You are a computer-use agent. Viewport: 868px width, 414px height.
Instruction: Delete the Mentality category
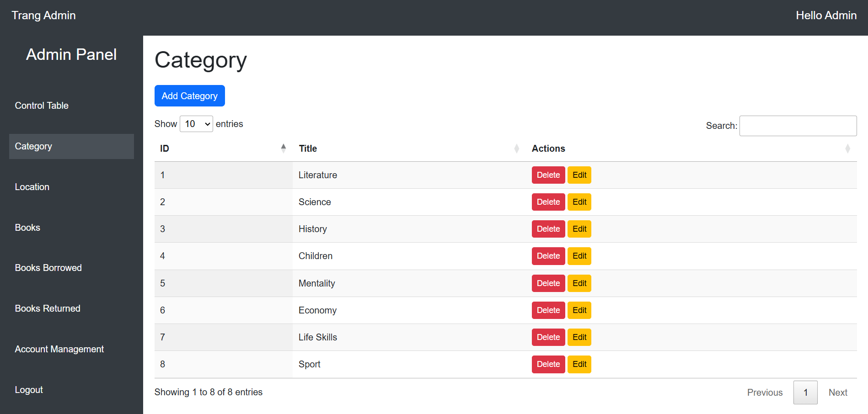point(548,283)
